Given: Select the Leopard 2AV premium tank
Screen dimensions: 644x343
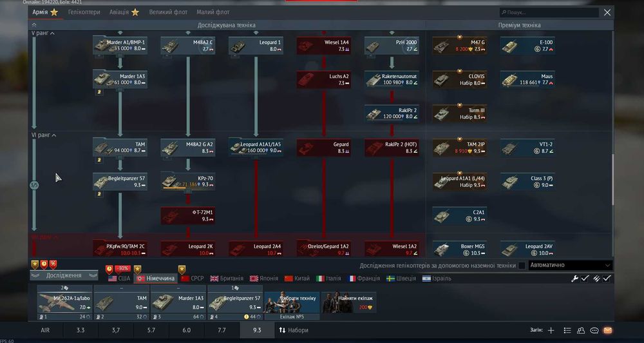Looking at the screenshot, I should pyautogui.click(x=528, y=250).
